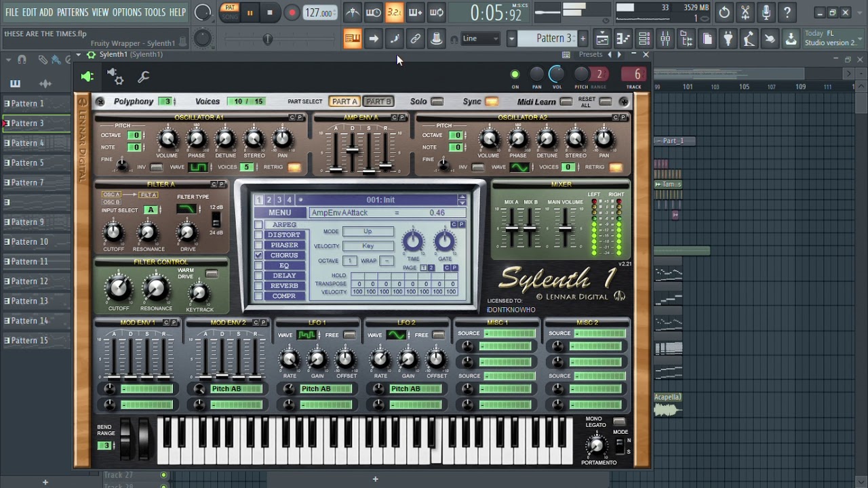Click the tempo field showing 127.000

[319, 13]
